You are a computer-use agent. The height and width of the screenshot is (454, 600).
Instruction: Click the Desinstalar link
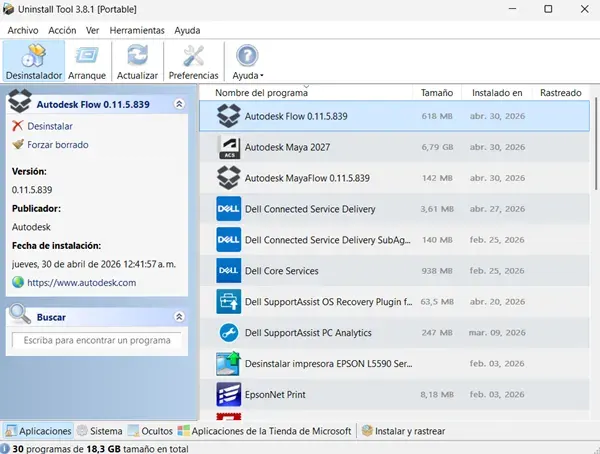click(50, 126)
